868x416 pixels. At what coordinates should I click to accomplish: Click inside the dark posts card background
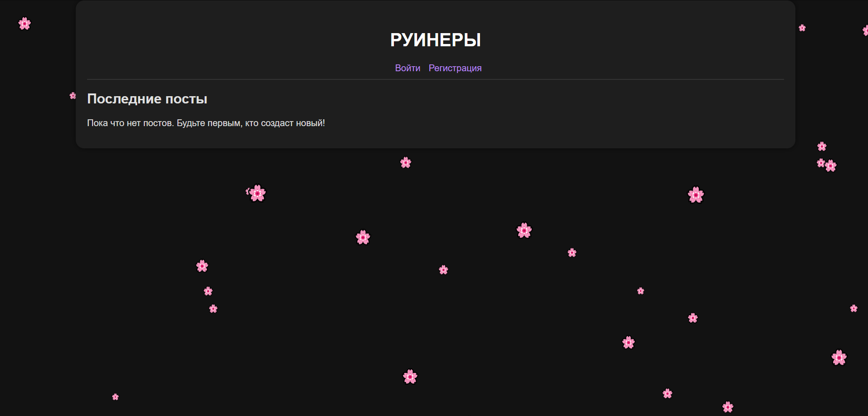[x=635, y=113]
